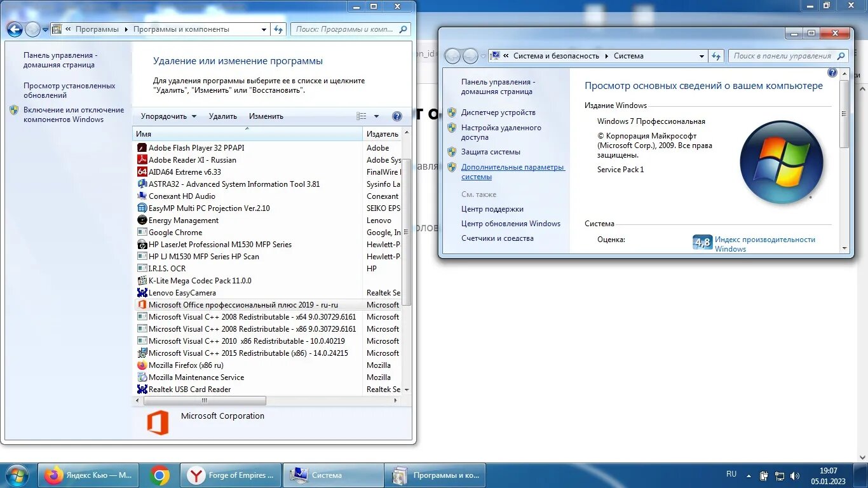
Task: Click the Lenovo EasyCamera icon
Action: (x=142, y=292)
